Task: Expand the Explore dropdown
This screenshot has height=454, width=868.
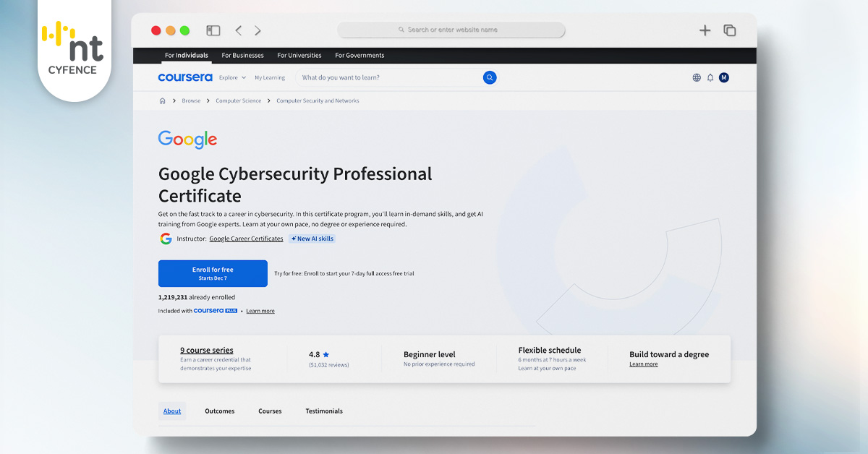Action: click(232, 77)
